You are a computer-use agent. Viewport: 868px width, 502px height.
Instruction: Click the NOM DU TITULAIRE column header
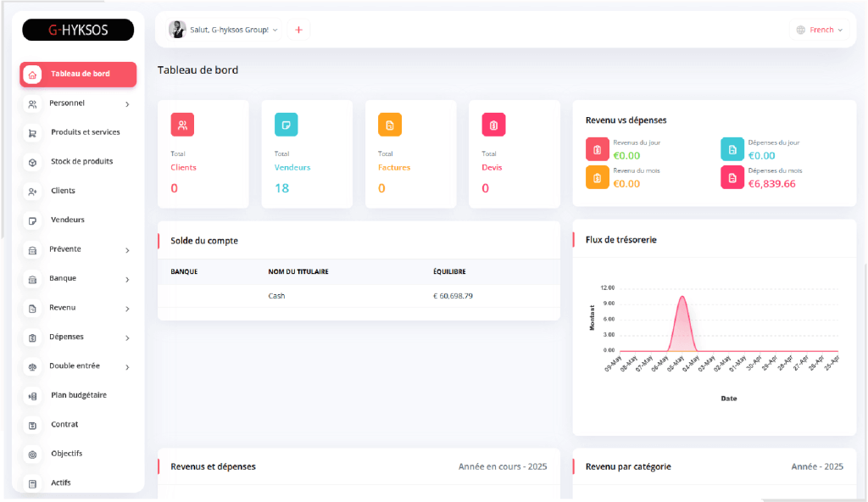298,271
